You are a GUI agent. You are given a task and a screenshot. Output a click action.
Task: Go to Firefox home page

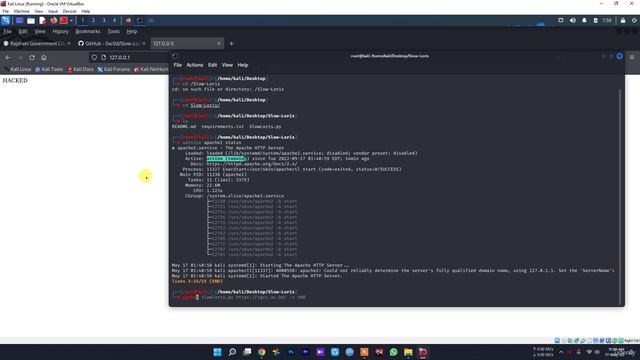coord(44,58)
